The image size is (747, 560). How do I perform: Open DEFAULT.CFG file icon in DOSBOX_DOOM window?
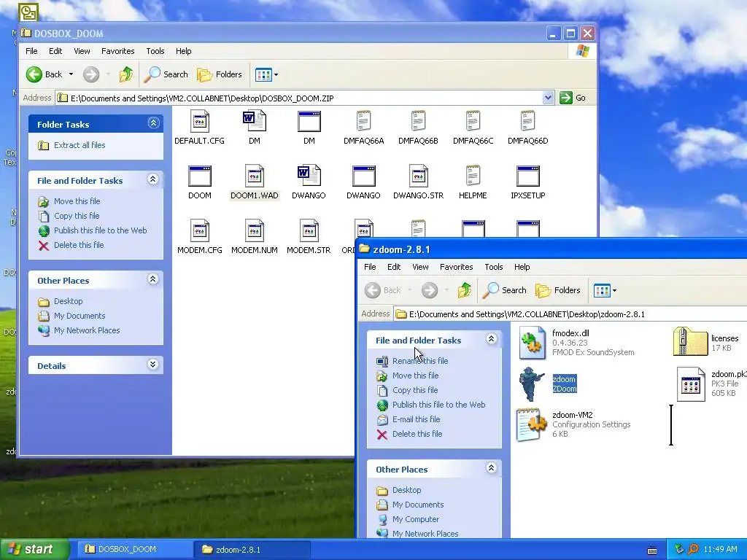pos(200,121)
